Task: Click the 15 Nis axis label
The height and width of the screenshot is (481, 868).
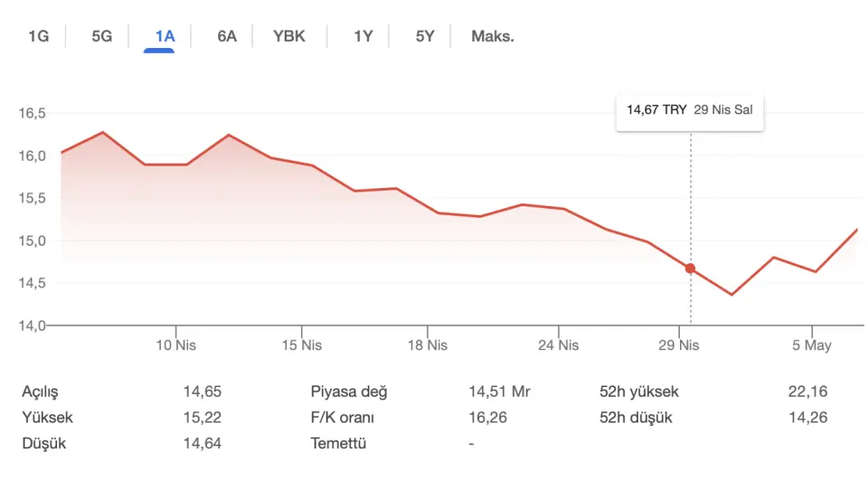Action: click(302, 345)
